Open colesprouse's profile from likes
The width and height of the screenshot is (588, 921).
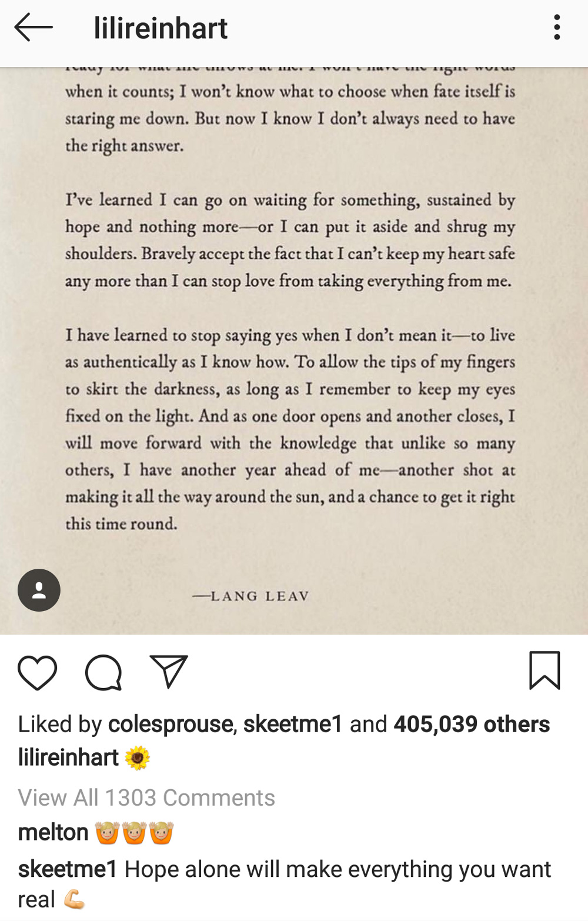coord(171,724)
